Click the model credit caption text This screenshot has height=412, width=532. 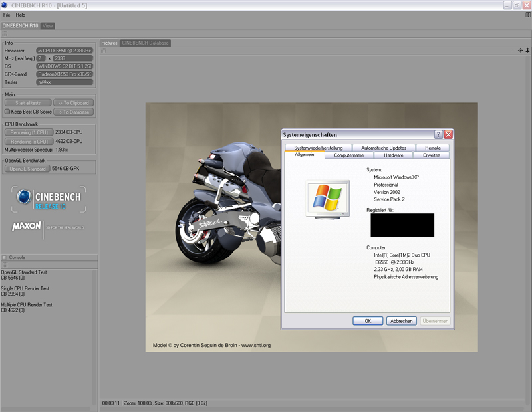coord(211,345)
